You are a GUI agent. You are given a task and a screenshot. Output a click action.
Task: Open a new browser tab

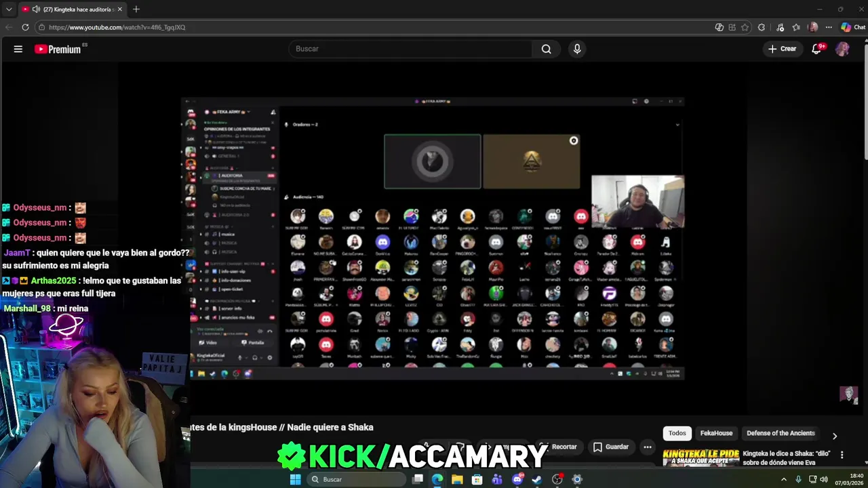coord(136,9)
